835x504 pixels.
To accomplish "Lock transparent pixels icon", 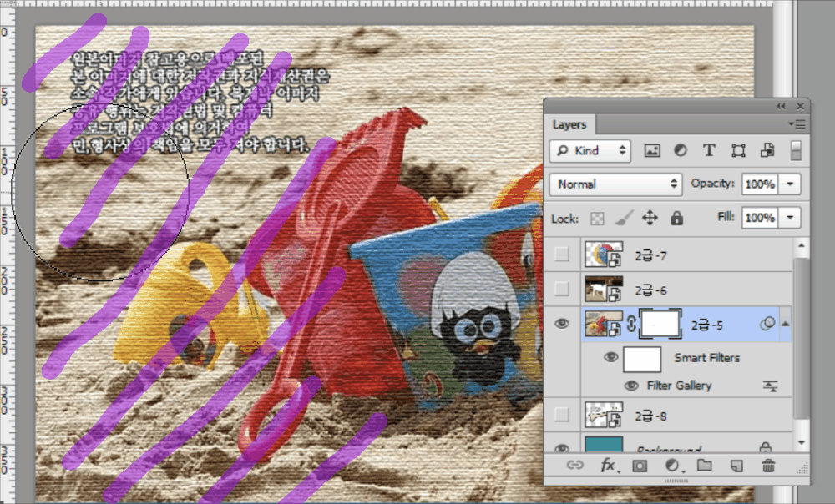I will [x=597, y=219].
